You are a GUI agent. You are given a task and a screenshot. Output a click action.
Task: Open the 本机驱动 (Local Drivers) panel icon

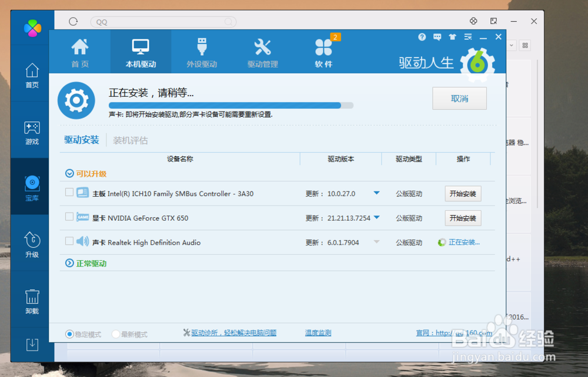pos(141,50)
